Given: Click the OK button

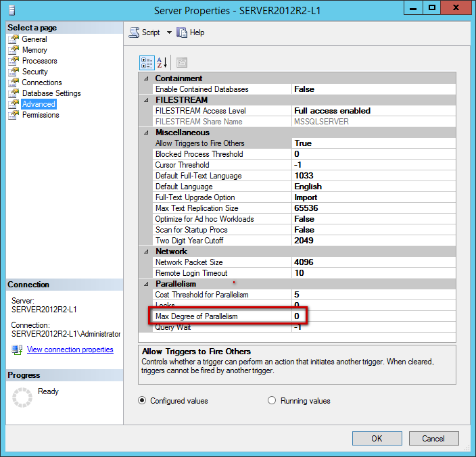Looking at the screenshot, I should click(x=377, y=439).
